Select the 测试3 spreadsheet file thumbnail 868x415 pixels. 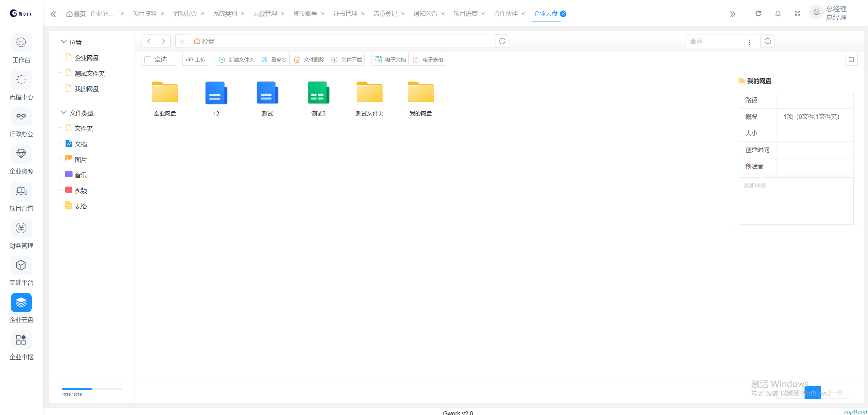coord(318,93)
